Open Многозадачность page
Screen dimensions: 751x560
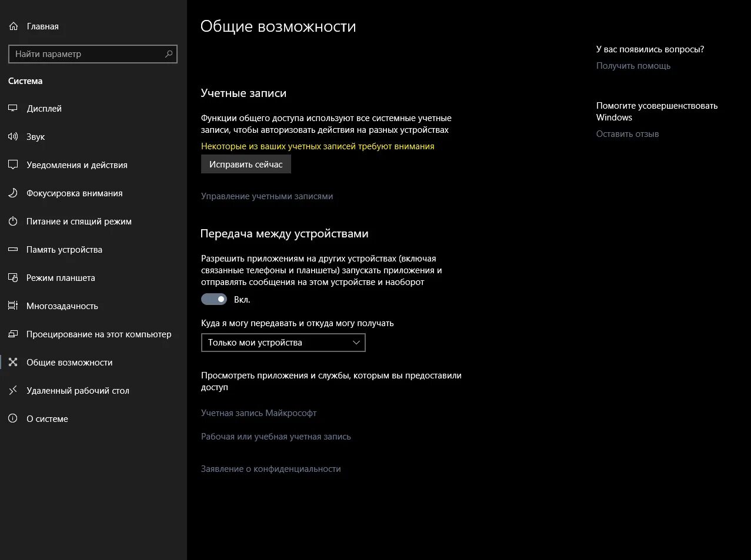coord(94,306)
